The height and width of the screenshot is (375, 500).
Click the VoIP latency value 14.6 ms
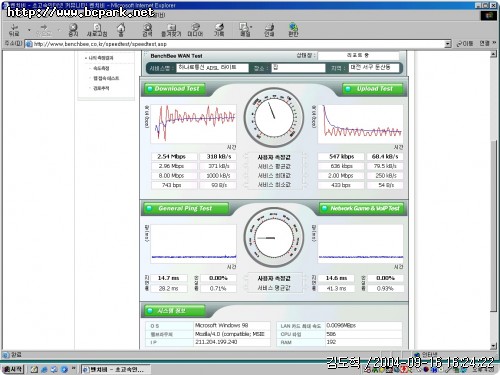coord(336,278)
